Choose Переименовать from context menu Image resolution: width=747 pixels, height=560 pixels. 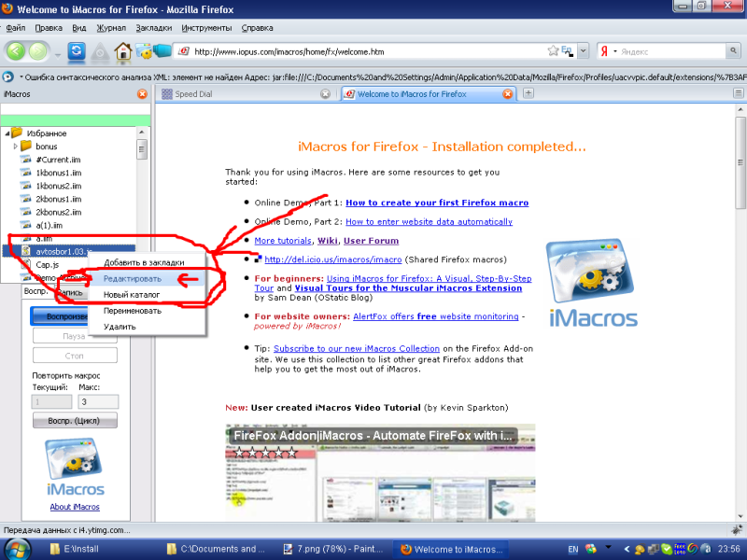point(148,311)
